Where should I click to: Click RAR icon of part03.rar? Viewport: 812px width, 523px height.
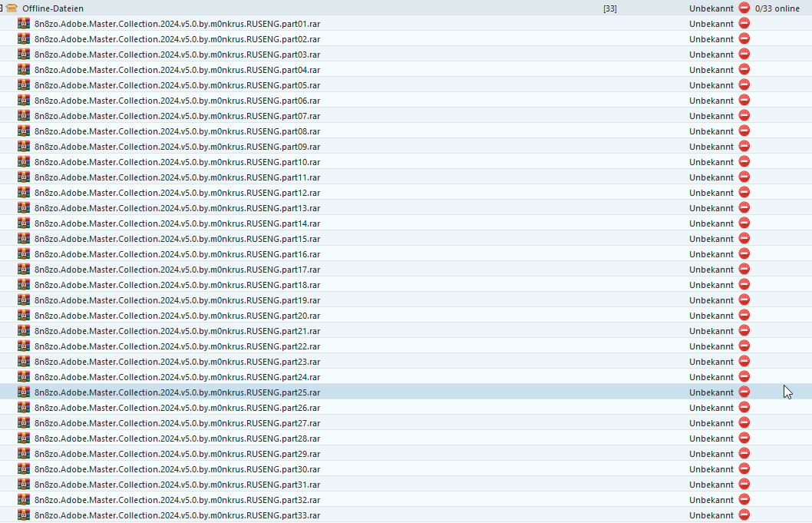pos(24,54)
